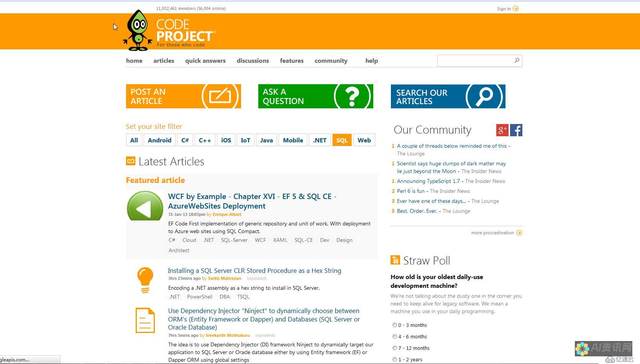Click the Architect tag
The height and width of the screenshot is (364, 640).
pyautogui.click(x=179, y=250)
